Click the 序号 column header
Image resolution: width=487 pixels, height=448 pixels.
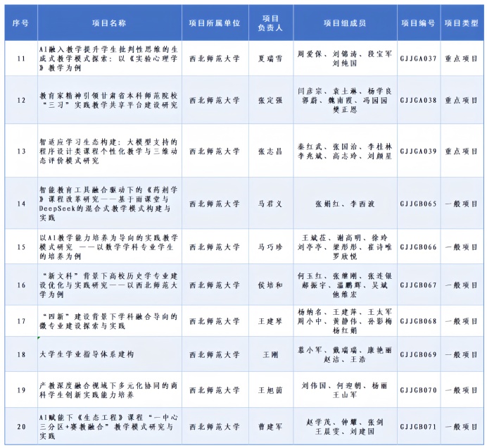pos(20,23)
